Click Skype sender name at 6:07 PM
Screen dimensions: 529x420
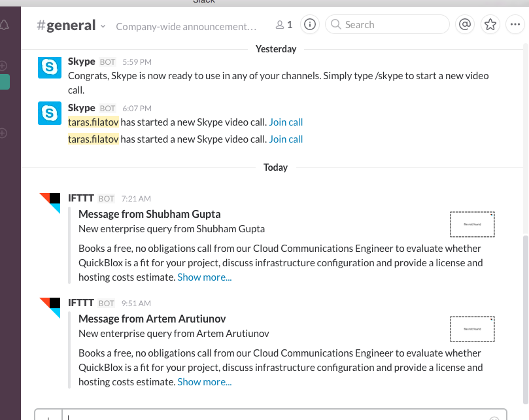tap(82, 108)
